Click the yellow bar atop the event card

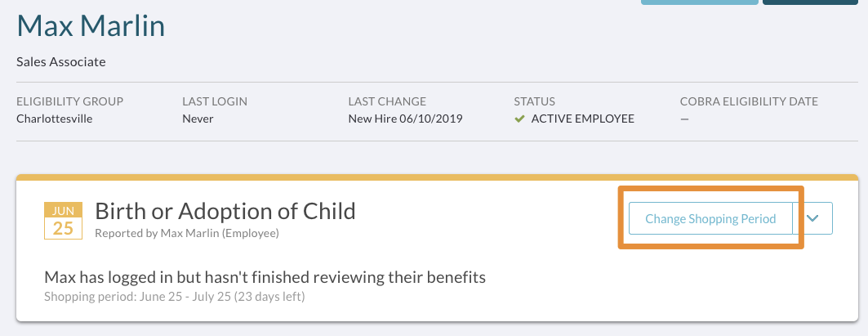pos(438,177)
